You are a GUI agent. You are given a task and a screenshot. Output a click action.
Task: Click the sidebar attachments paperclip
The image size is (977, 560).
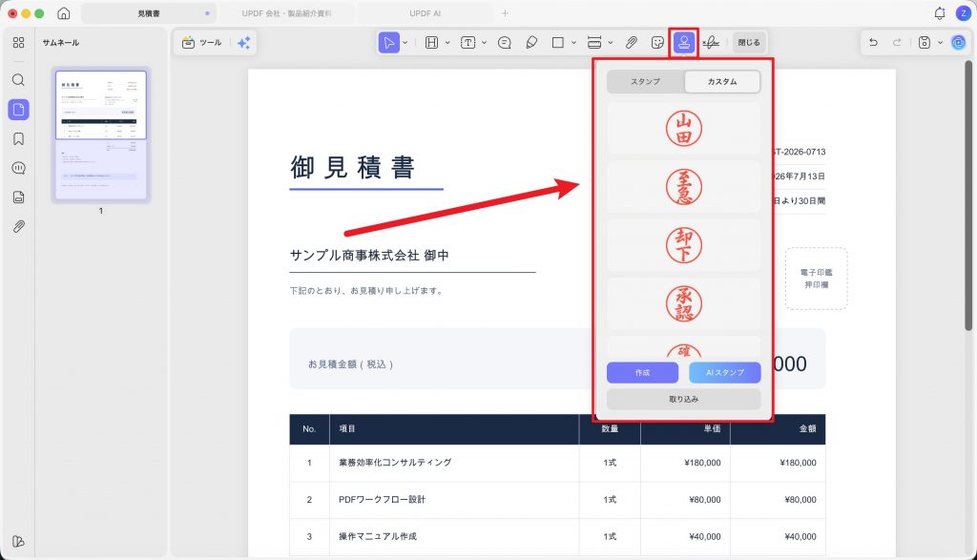pyautogui.click(x=19, y=227)
